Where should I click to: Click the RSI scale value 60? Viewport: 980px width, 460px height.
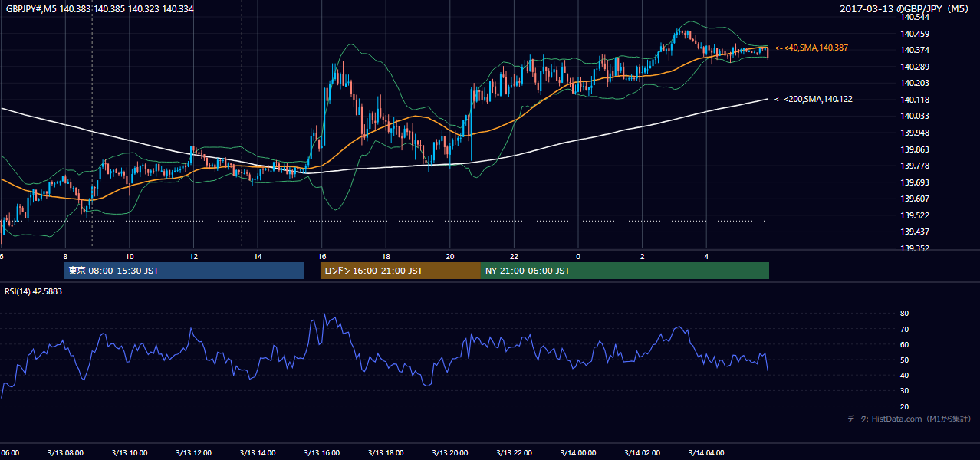coord(904,345)
